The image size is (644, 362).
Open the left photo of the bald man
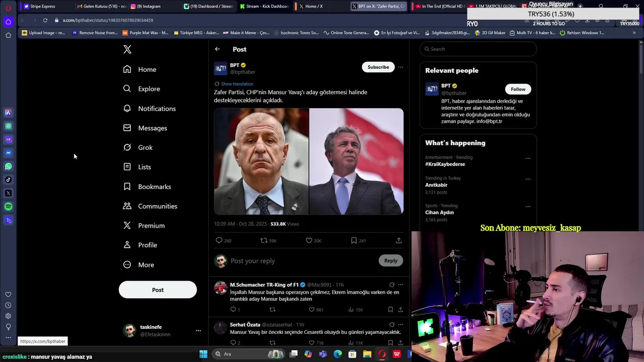[261, 161]
